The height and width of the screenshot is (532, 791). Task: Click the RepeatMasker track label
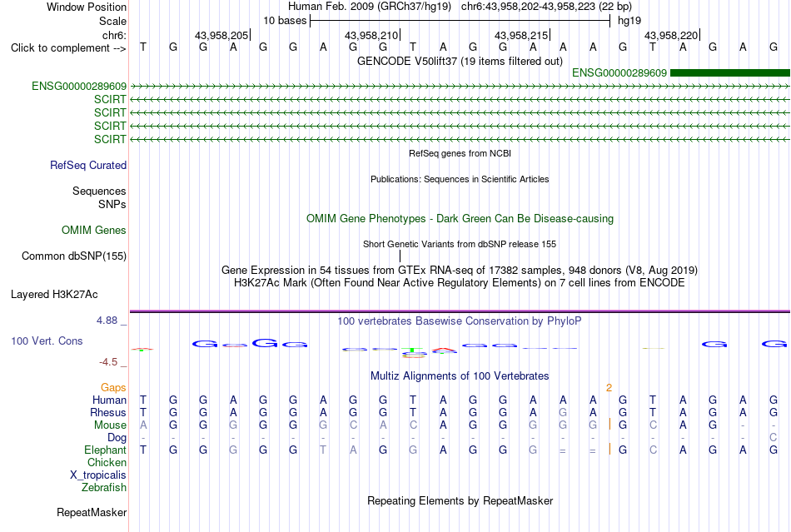(x=92, y=513)
